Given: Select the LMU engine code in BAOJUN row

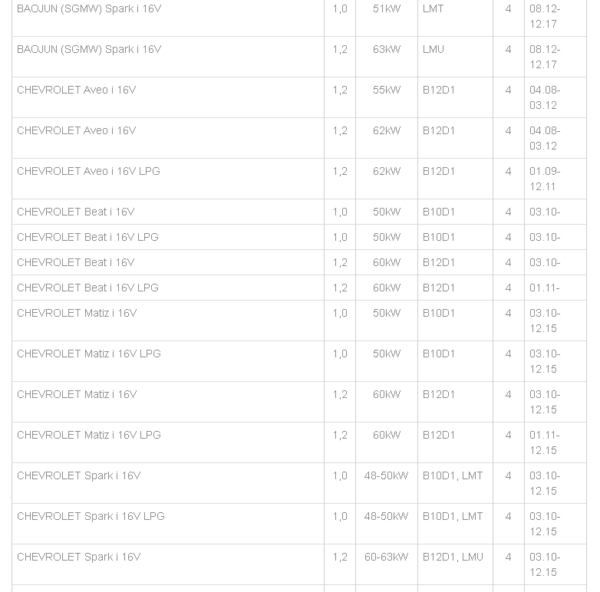Looking at the screenshot, I should (x=433, y=49).
